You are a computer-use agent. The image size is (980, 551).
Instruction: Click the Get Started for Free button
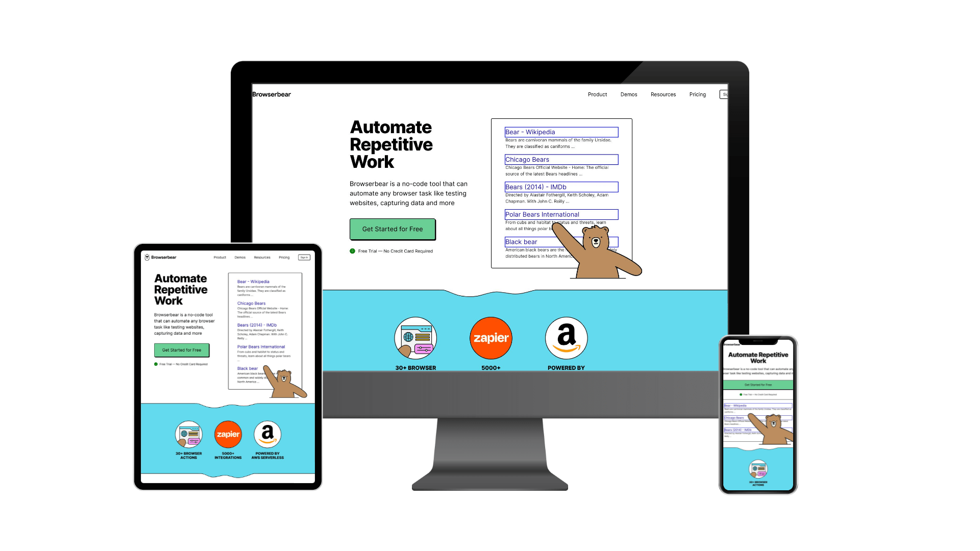(393, 229)
